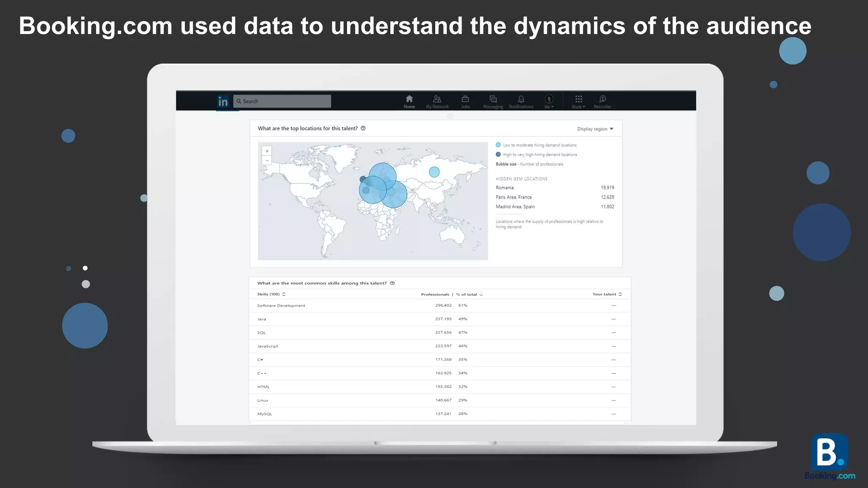Viewport: 868px width, 488px height.
Task: Open the Recruiter icon
Action: (x=602, y=102)
